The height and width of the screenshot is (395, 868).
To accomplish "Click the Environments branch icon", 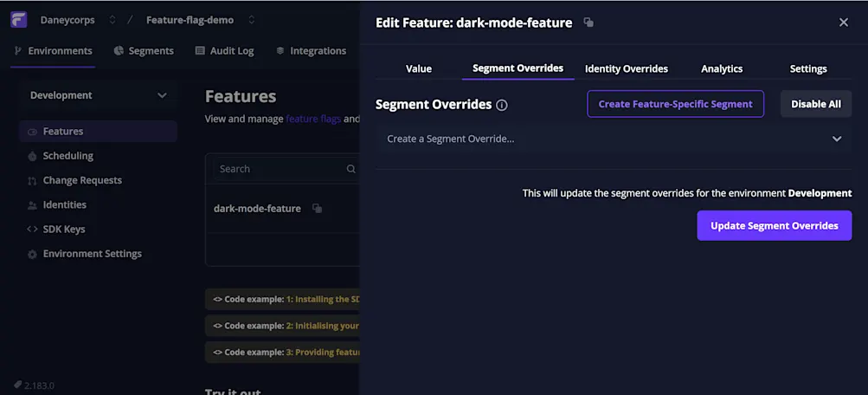I will click(17, 51).
